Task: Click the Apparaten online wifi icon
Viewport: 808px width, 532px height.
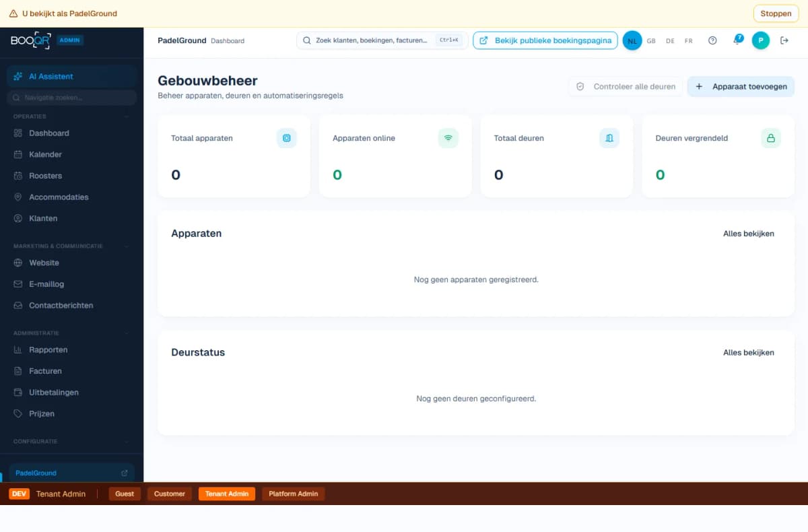Action: [x=448, y=138]
